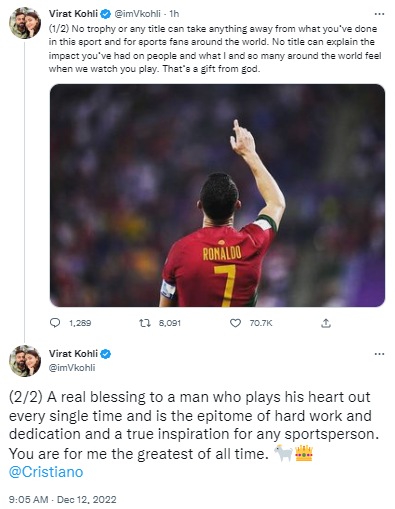Click the 70.7K likes count
Screen dimensions: 395x509
[x=261, y=323]
